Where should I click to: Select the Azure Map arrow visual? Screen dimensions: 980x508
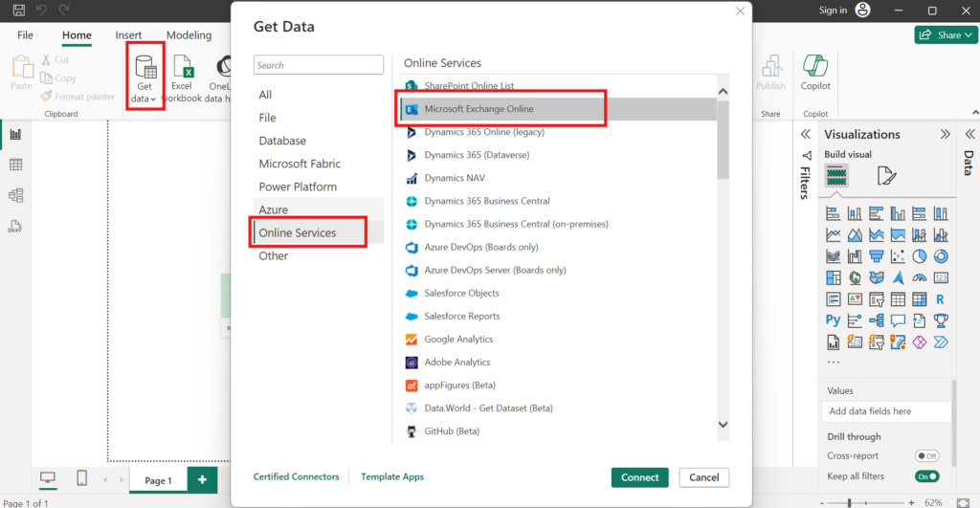point(898,277)
